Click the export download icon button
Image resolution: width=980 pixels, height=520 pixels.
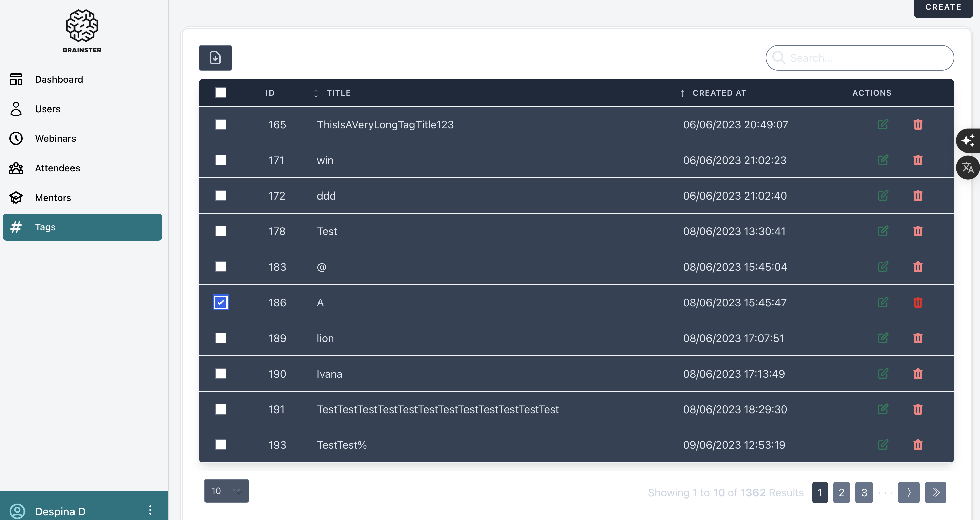(x=215, y=58)
